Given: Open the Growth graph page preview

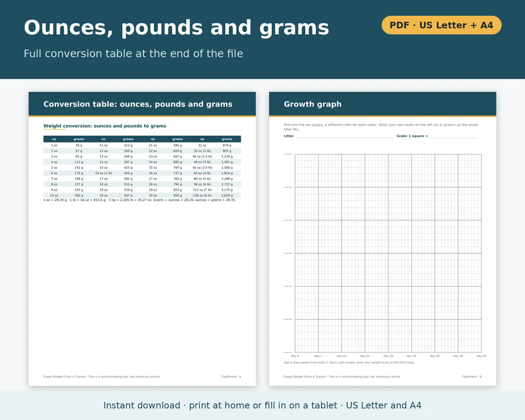Looking at the screenshot, I should pyautogui.click(x=383, y=239).
